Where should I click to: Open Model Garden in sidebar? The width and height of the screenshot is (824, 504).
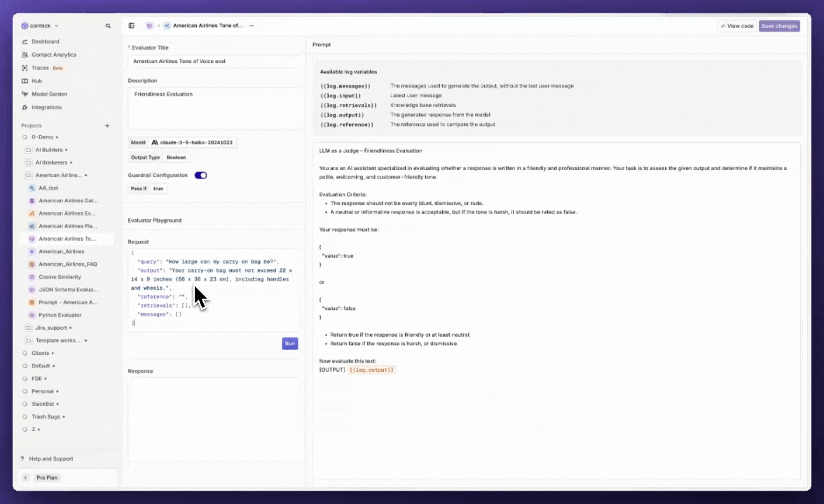(49, 94)
